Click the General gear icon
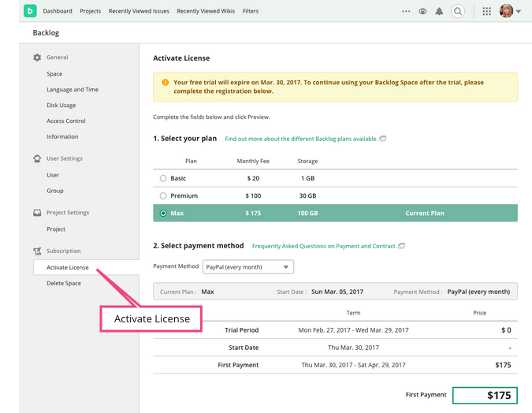532x413 pixels. click(37, 58)
